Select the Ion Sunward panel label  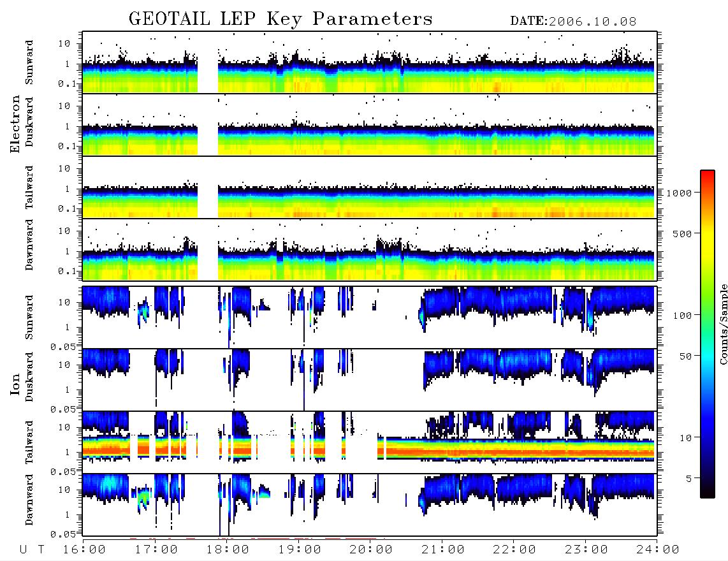[x=29, y=317]
